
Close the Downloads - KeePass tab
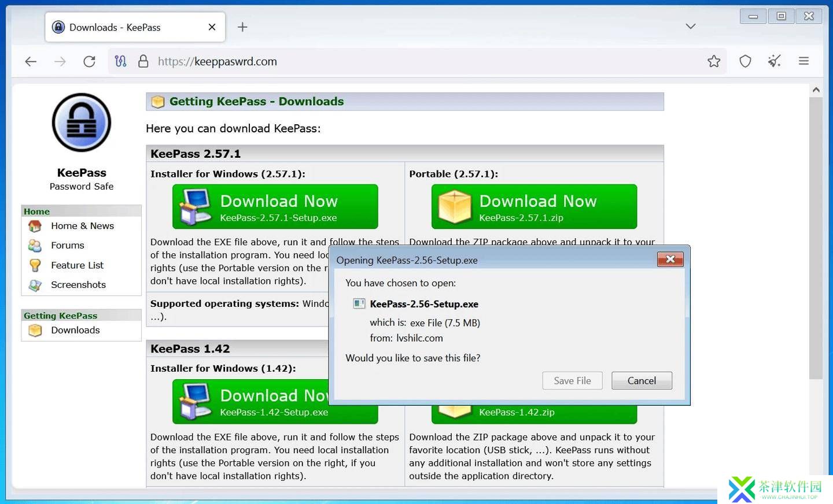pyautogui.click(x=212, y=27)
